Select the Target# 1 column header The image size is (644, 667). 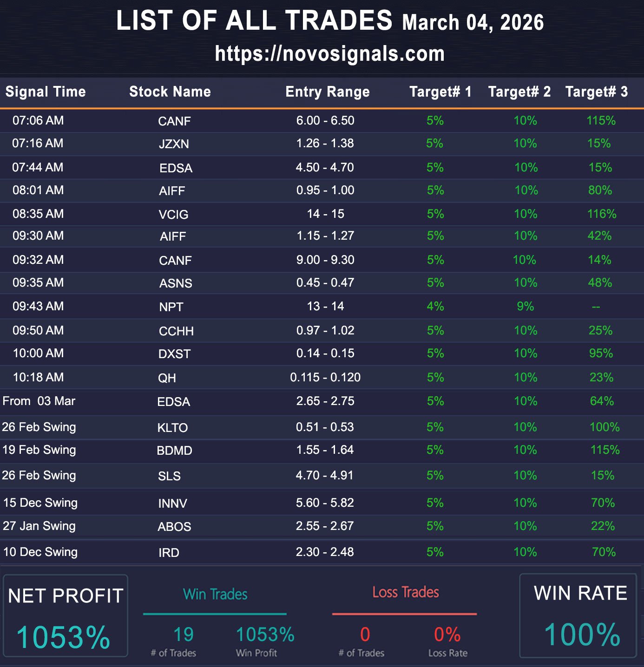[x=440, y=92]
